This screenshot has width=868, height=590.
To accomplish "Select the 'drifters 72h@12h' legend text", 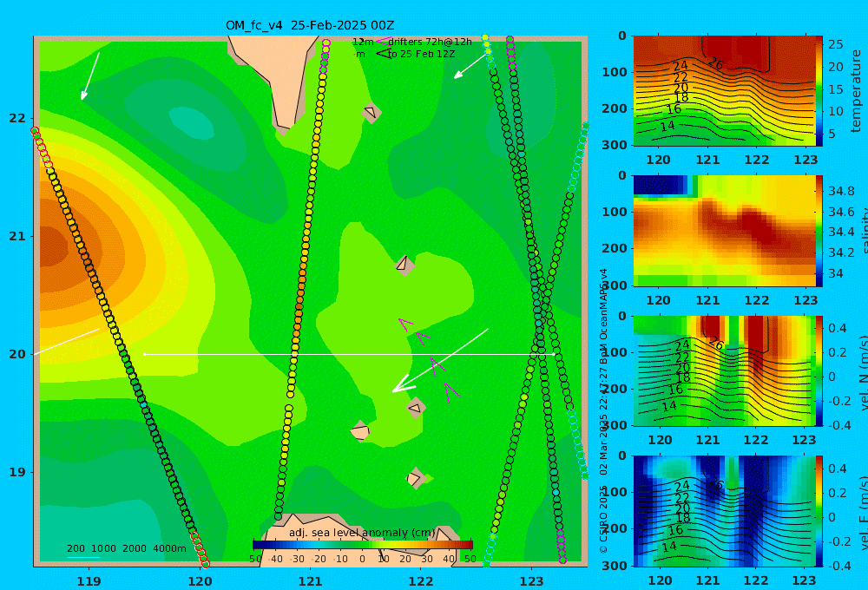I will coord(431,42).
